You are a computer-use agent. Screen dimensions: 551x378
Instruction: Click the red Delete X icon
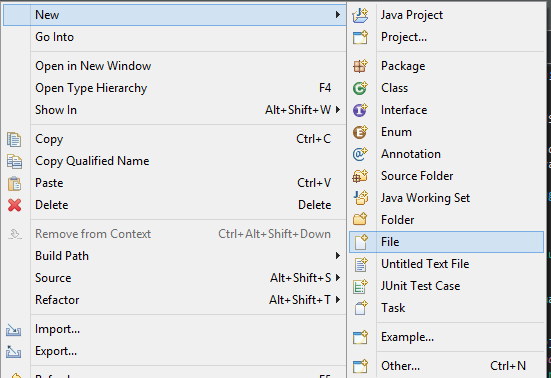tap(14, 205)
